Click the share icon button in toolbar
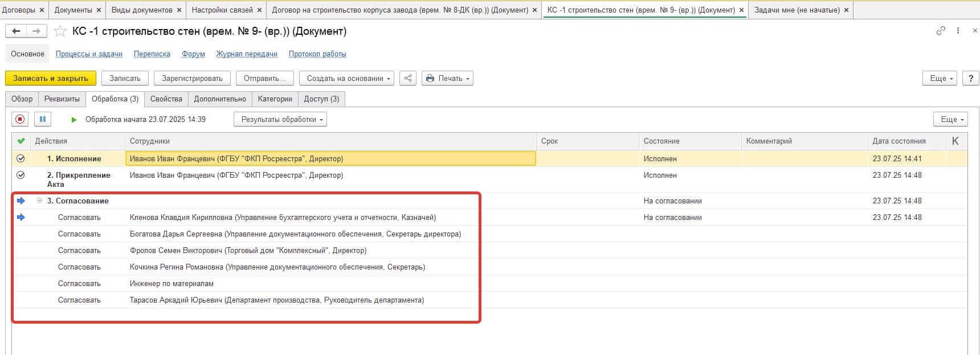Image resolution: width=980 pixels, height=355 pixels. pyautogui.click(x=408, y=79)
